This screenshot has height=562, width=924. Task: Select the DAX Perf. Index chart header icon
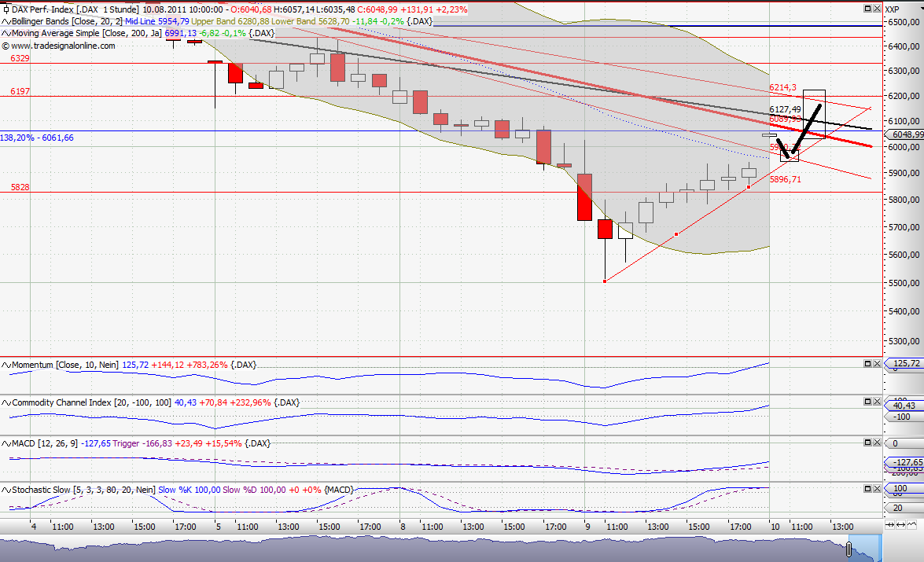click(7, 9)
